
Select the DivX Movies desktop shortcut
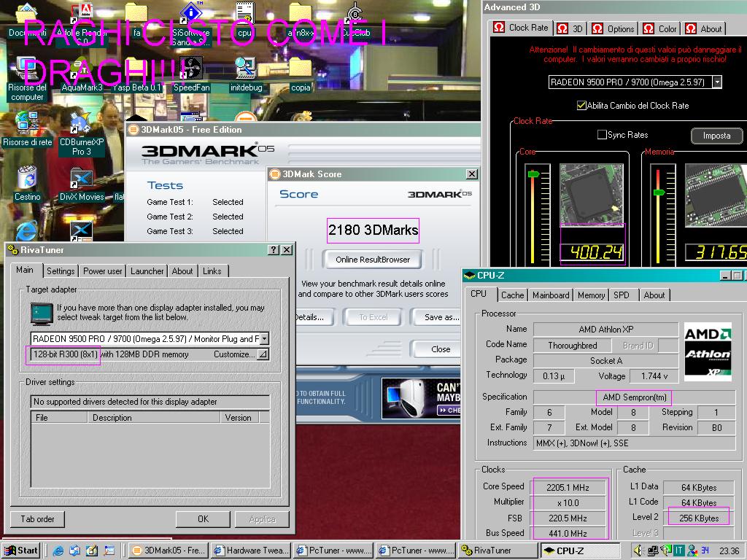tap(82, 184)
